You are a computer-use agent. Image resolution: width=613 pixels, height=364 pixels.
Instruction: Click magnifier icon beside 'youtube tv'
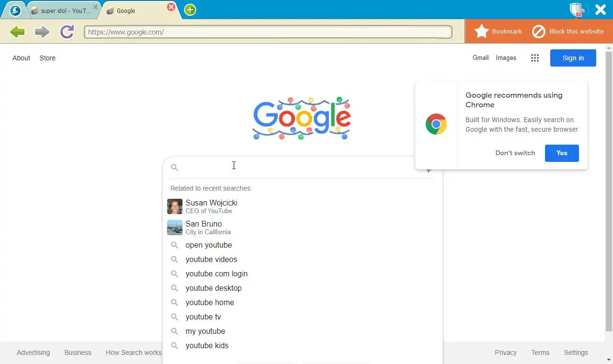(x=175, y=317)
